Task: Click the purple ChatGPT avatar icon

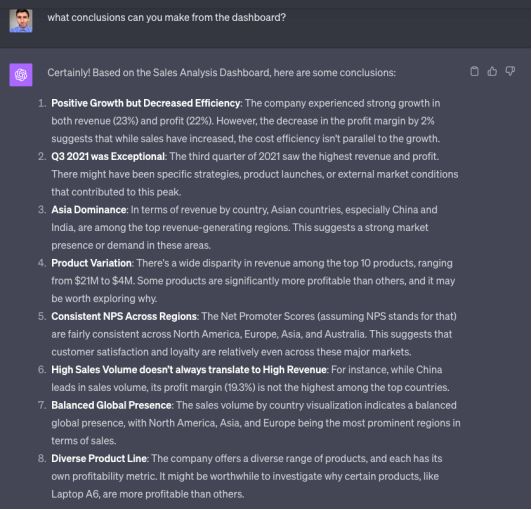Action: point(21,75)
